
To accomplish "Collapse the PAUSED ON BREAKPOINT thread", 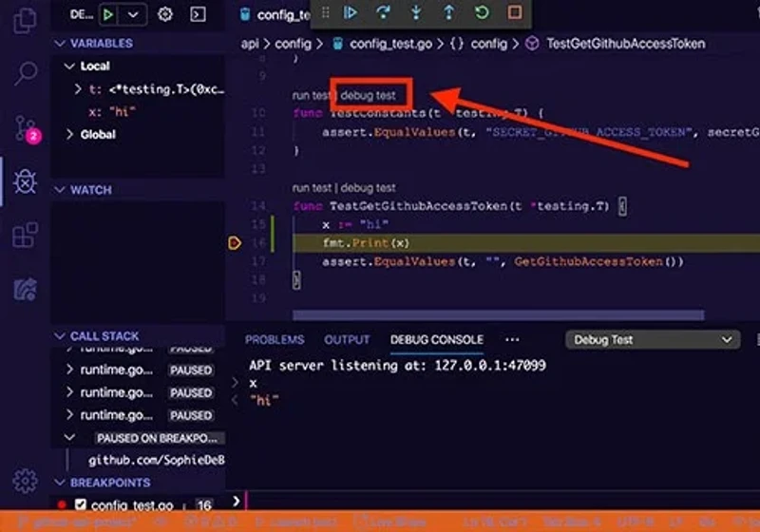I will (69, 438).
